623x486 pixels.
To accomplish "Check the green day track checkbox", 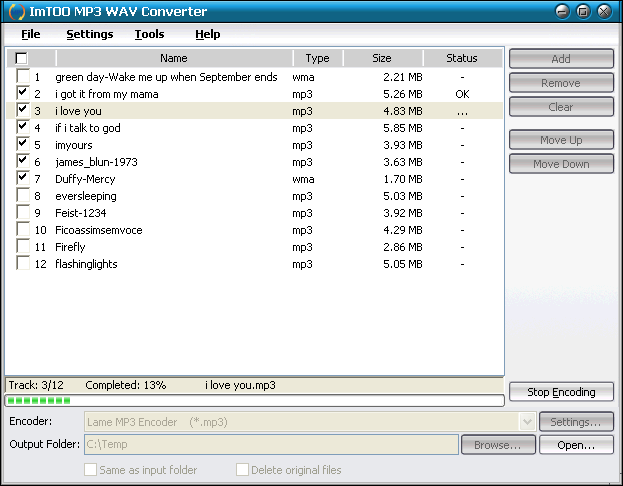I will (23, 76).
